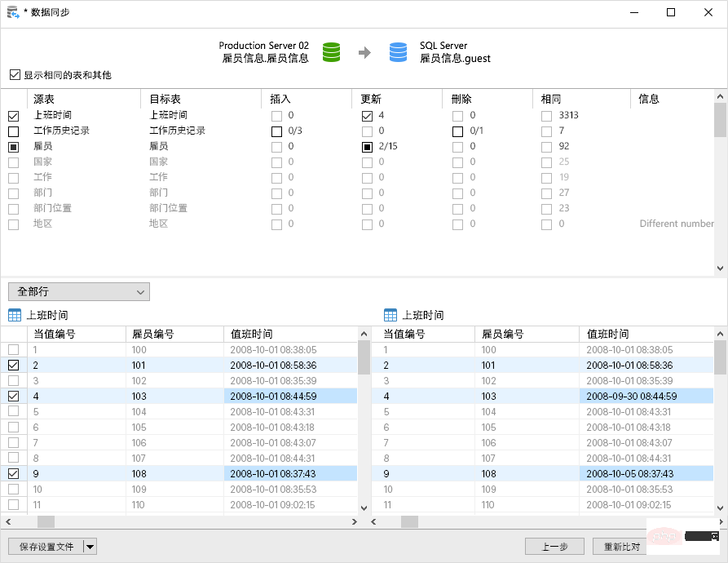
Task: Click source grid vertical scrollbar down arrow
Action: click(x=364, y=508)
